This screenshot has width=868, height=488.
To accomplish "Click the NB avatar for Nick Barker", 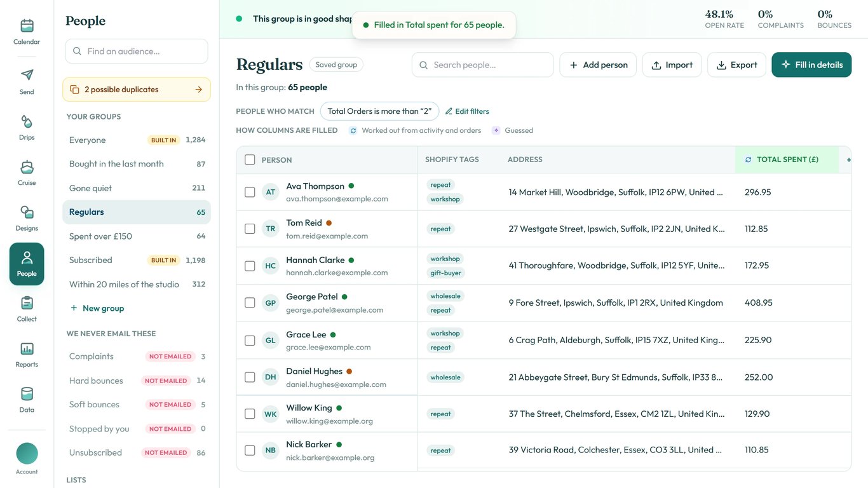I will click(x=271, y=450).
